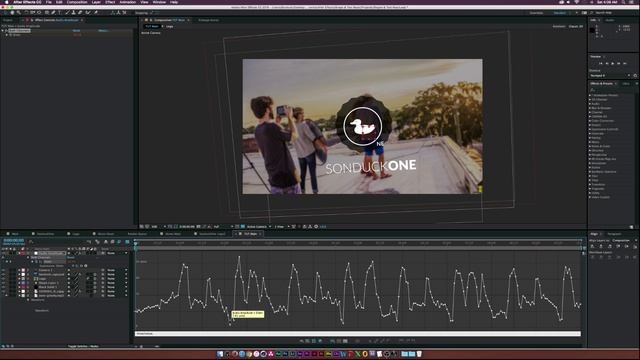Open Trash from the Dock
This screenshot has height=360, width=640.
[419, 354]
